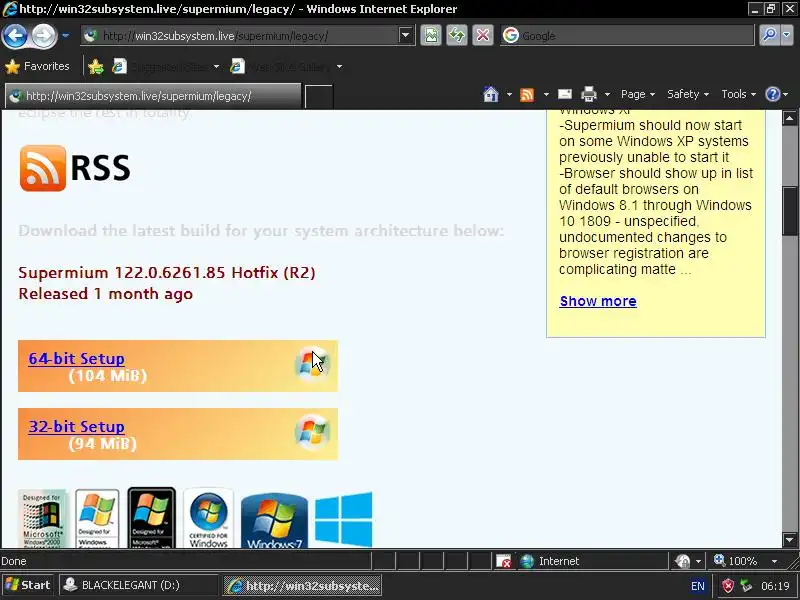Click Show more in changelog box

(598, 301)
